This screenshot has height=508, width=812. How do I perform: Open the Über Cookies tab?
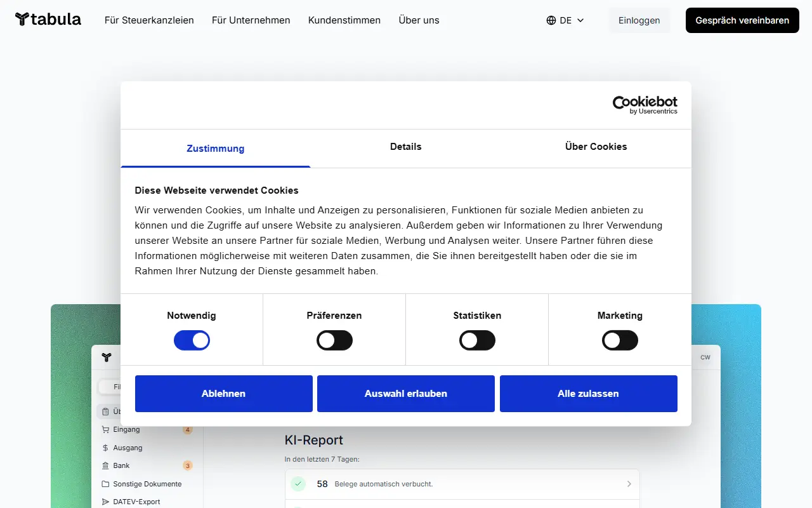596,147
